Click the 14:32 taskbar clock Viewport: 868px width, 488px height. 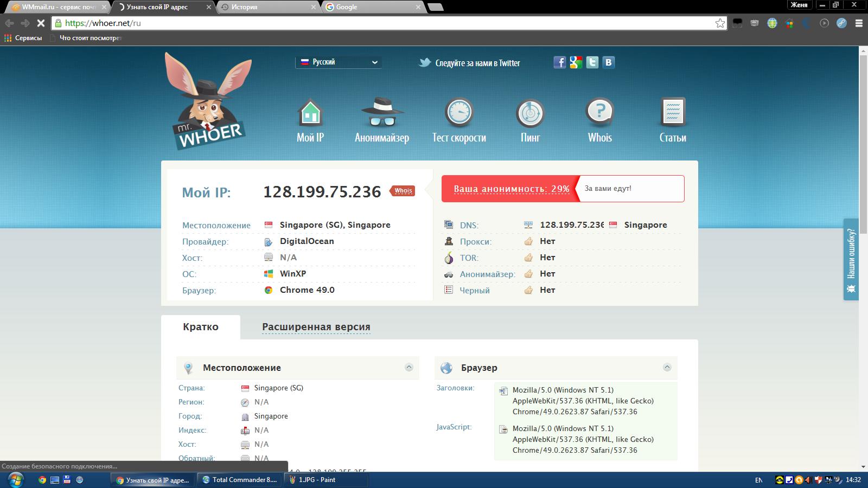pyautogui.click(x=853, y=480)
